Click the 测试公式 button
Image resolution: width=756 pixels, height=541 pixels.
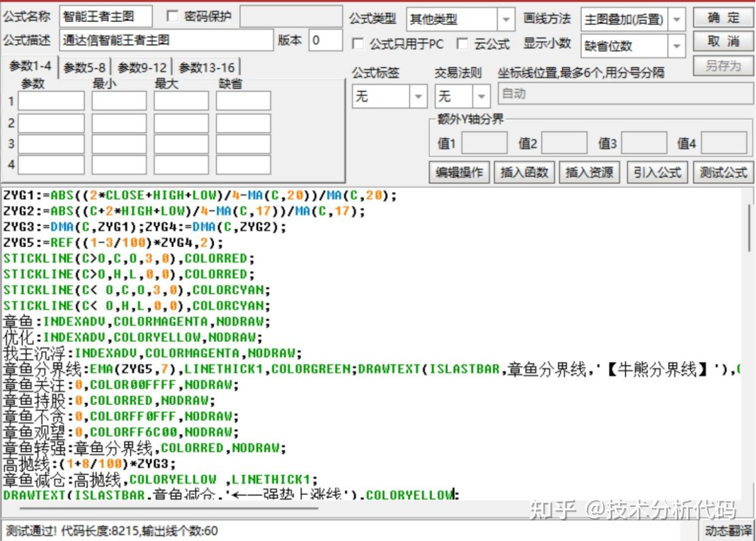[723, 172]
